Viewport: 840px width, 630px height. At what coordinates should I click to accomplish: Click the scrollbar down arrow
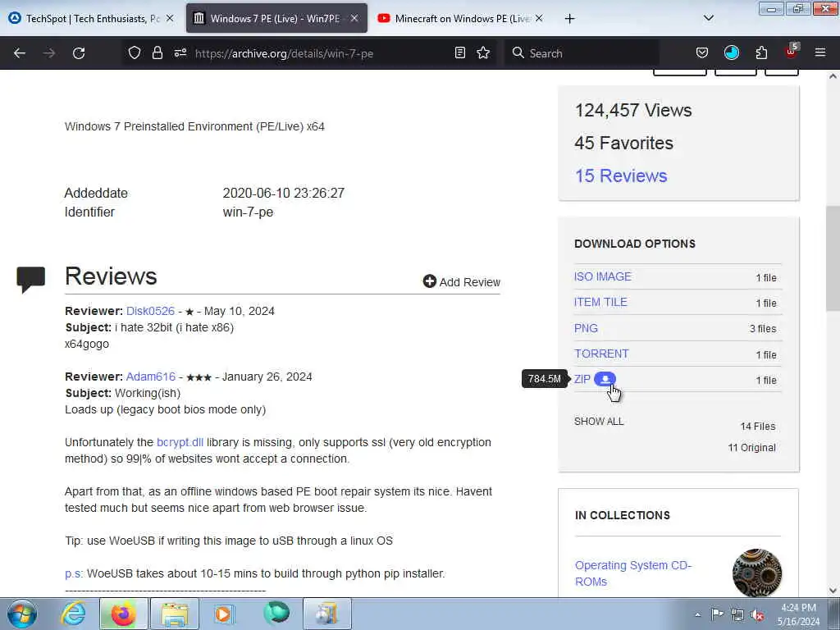[833, 591]
